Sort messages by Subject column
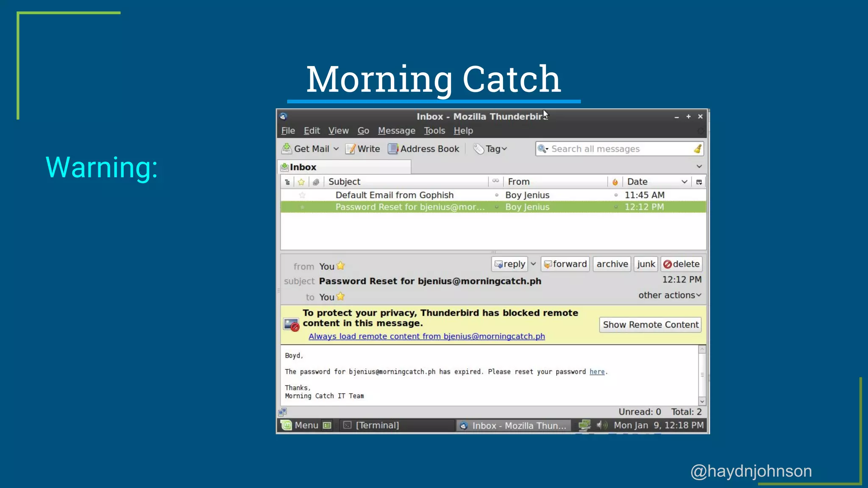 [406, 182]
